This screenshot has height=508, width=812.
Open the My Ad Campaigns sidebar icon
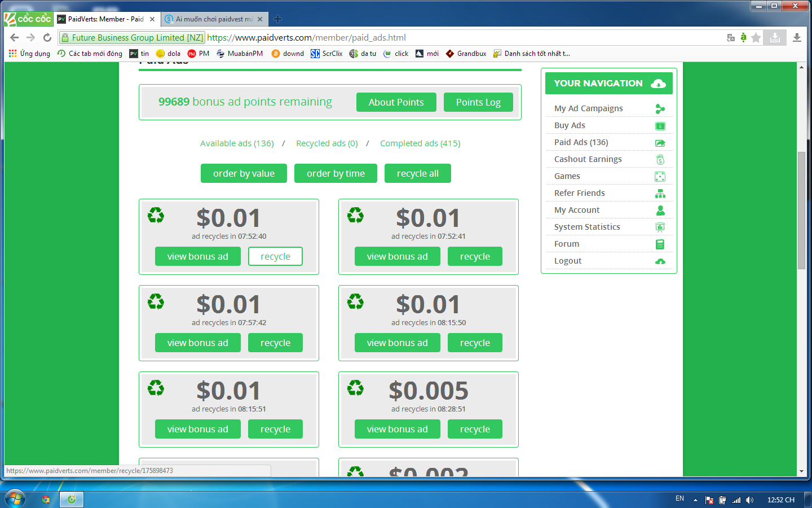tap(660, 109)
